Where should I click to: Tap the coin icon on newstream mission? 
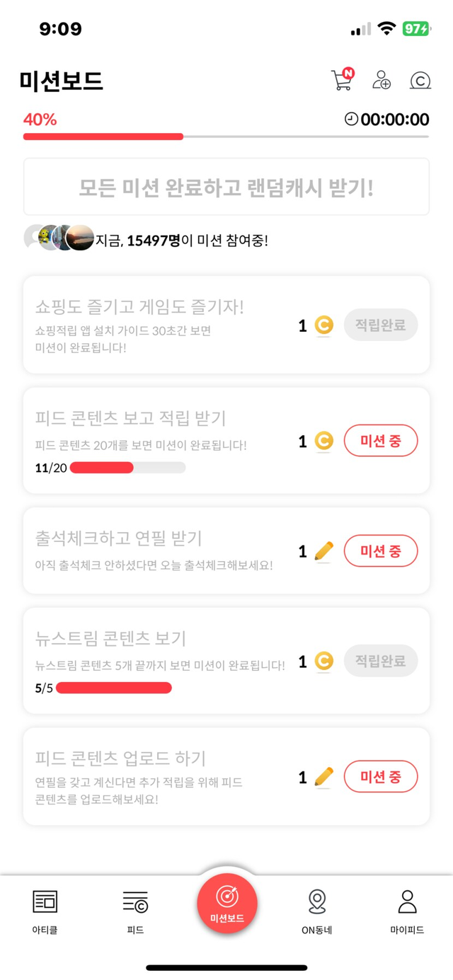tap(323, 661)
